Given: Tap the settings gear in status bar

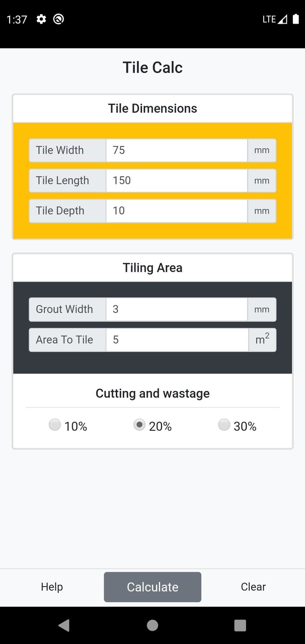Looking at the screenshot, I should click(x=41, y=19).
